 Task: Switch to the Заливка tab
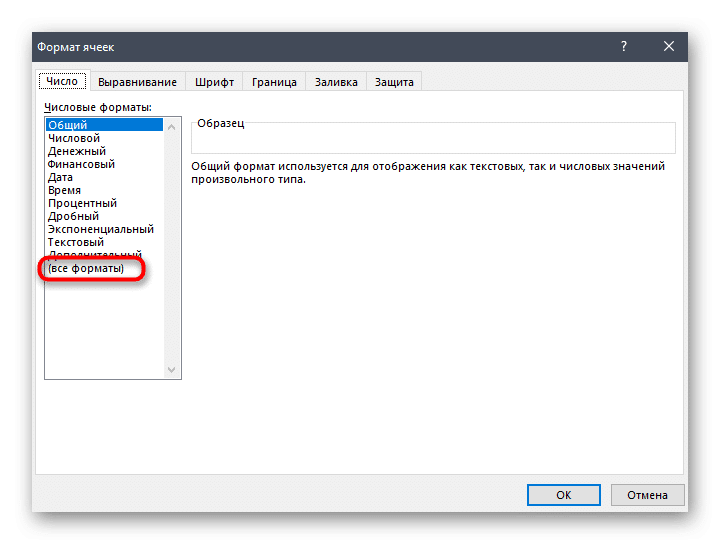(x=336, y=82)
